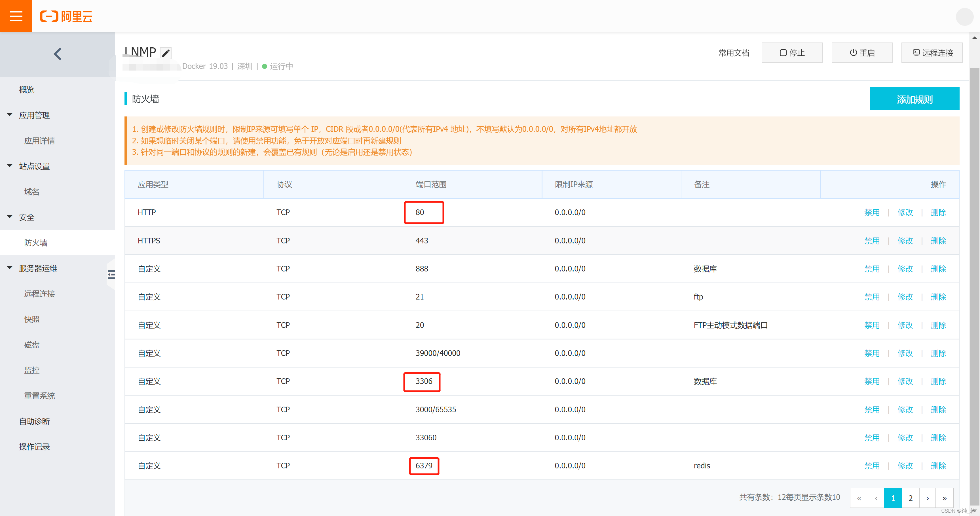This screenshot has width=980, height=516.
Task: Open 监控 page
Action: point(32,370)
